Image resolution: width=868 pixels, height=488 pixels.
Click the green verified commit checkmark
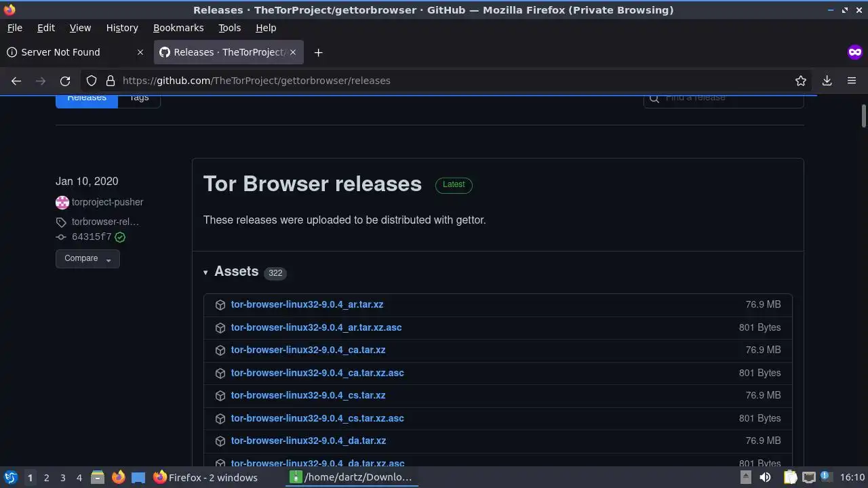[120, 237]
